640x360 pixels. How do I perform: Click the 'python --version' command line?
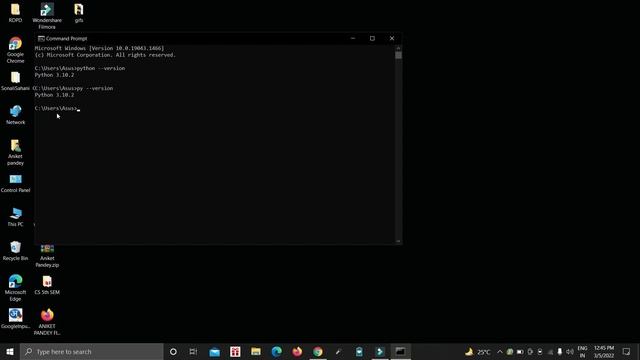tap(80, 68)
